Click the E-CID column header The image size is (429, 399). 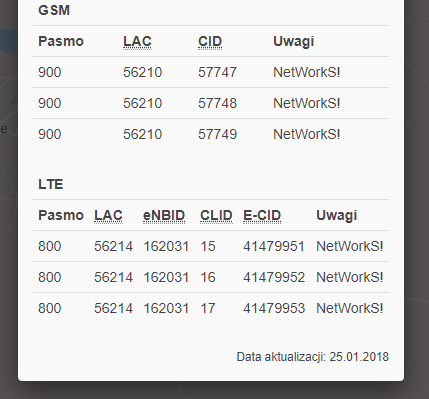click(262, 215)
